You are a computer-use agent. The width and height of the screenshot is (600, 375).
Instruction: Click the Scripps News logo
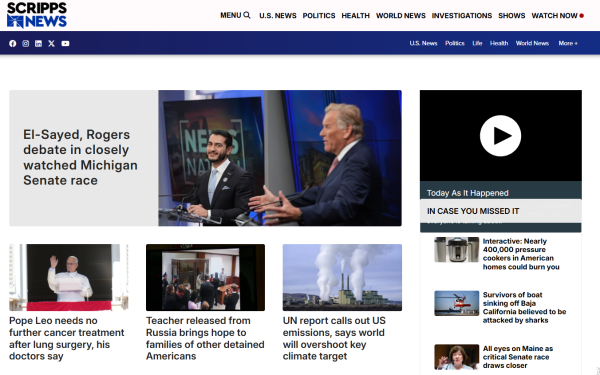coord(37,15)
